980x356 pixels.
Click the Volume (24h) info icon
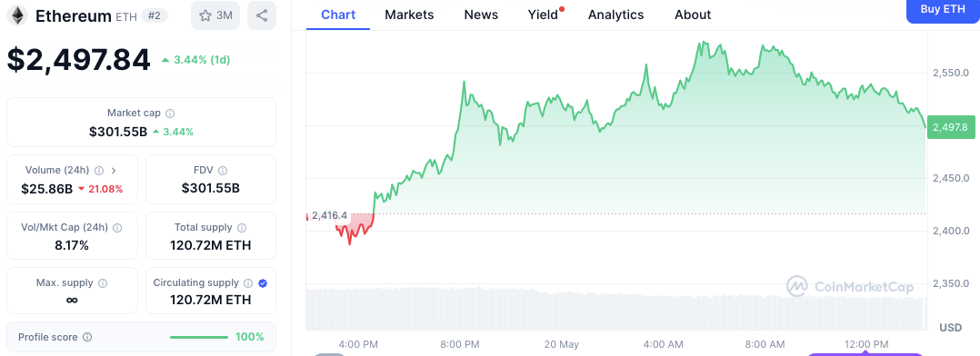(99, 171)
